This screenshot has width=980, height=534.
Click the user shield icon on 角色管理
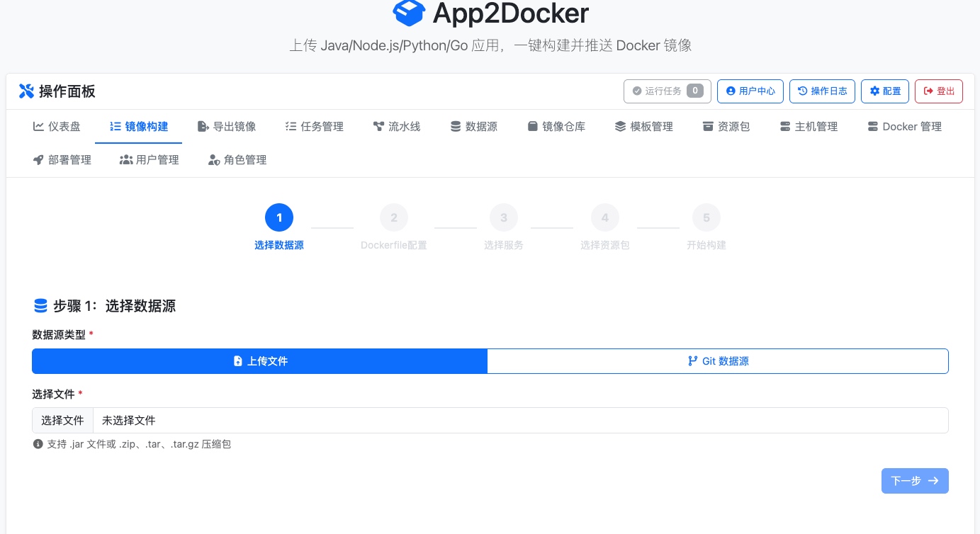pyautogui.click(x=214, y=160)
